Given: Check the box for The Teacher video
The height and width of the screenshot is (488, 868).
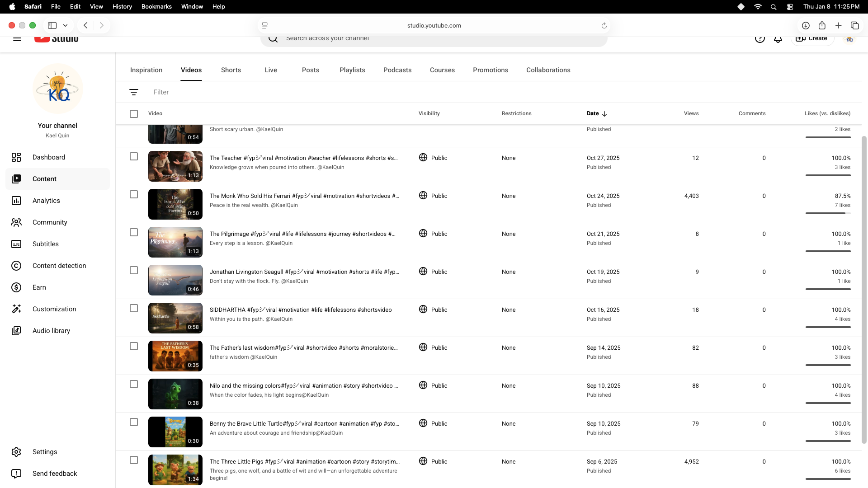Looking at the screenshot, I should point(134,156).
